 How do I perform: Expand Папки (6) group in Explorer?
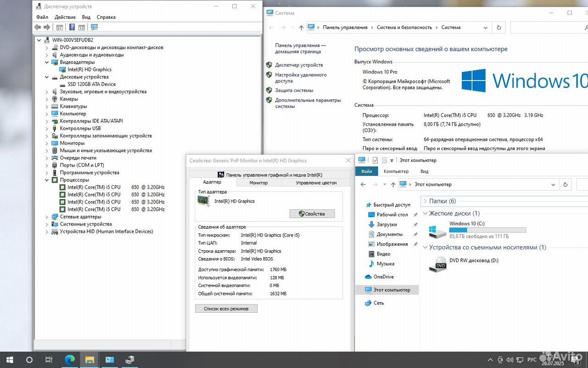pos(425,201)
